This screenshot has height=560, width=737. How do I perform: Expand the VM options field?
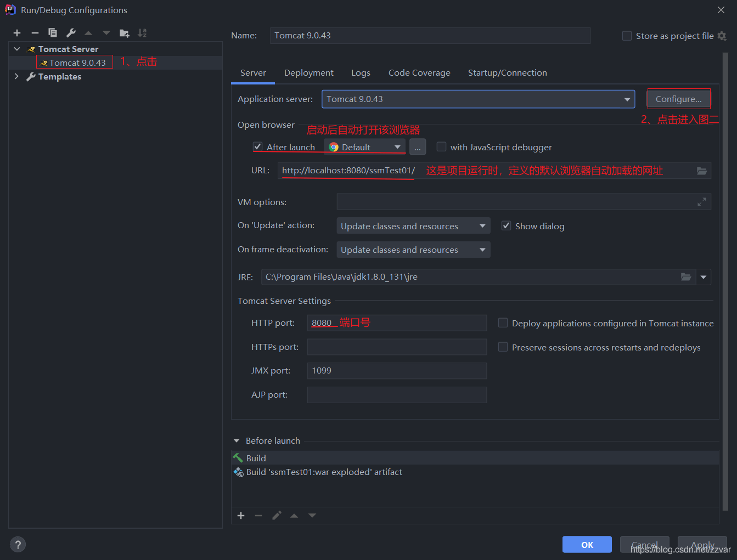click(x=702, y=202)
